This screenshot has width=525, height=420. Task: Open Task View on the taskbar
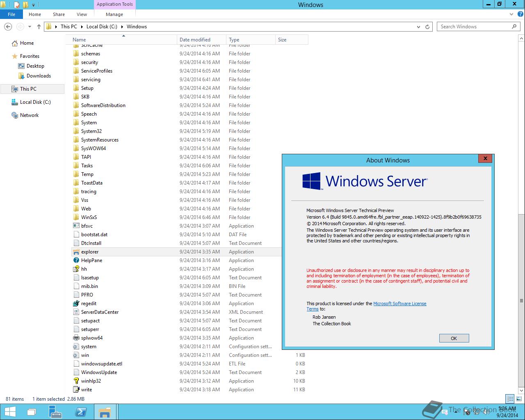[x=32, y=412]
